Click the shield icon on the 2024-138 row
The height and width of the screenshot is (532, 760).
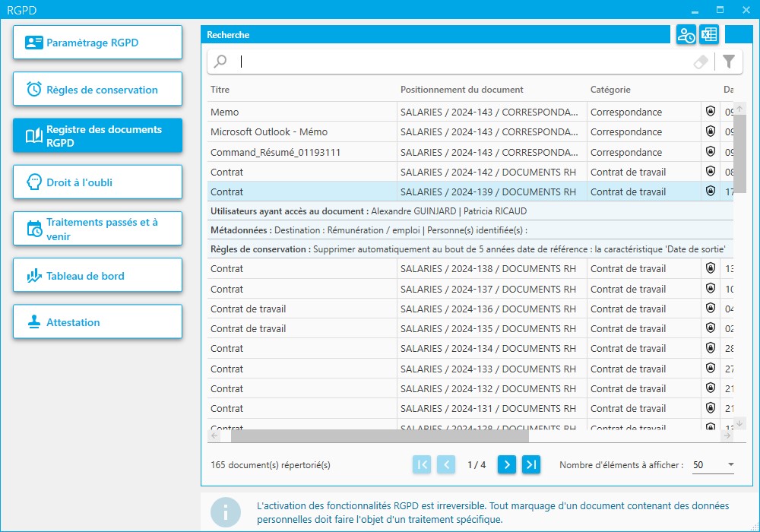pyautogui.click(x=711, y=268)
